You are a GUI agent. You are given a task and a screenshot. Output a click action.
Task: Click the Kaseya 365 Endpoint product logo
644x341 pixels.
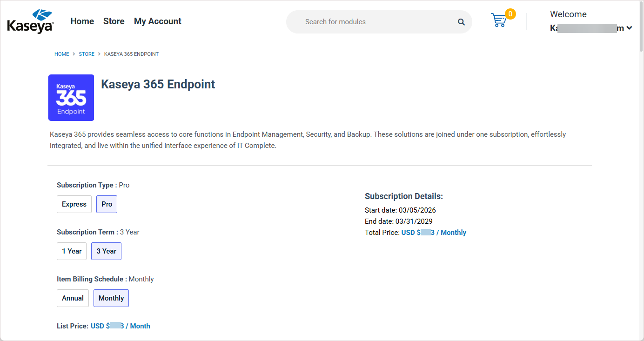tap(71, 98)
